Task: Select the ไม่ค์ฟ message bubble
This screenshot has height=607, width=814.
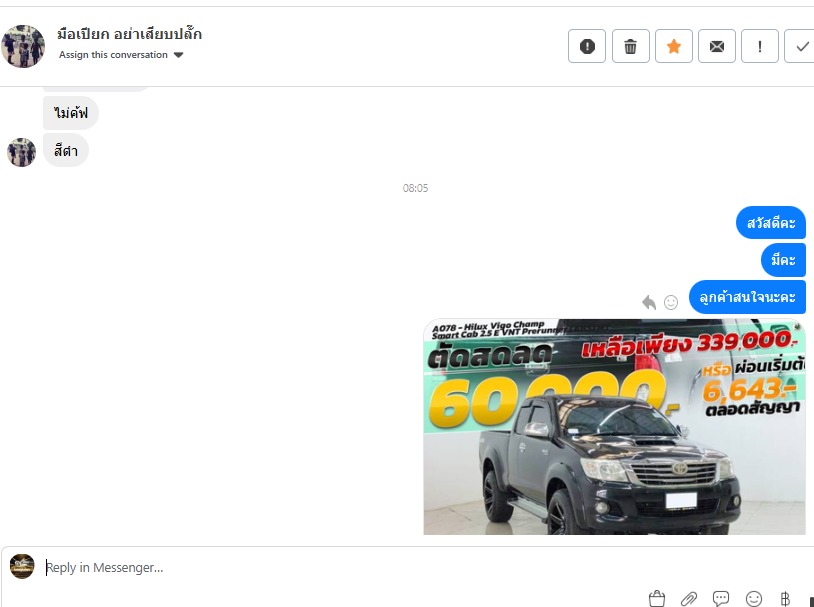Action: [71, 113]
